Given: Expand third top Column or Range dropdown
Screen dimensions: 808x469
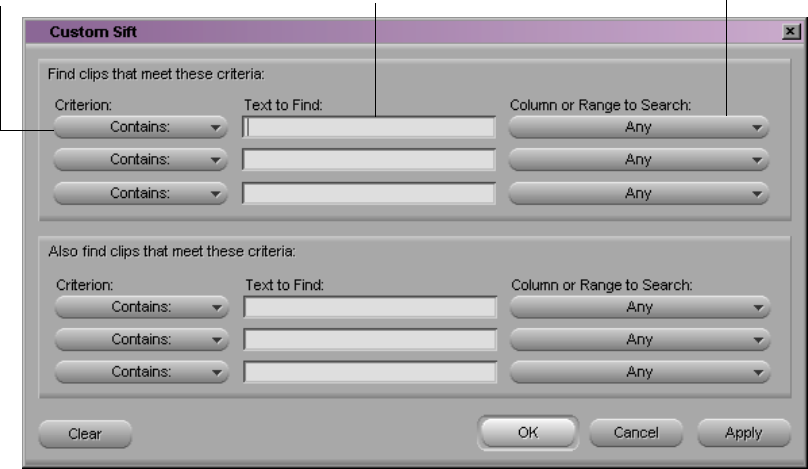Looking at the screenshot, I should click(x=639, y=193).
